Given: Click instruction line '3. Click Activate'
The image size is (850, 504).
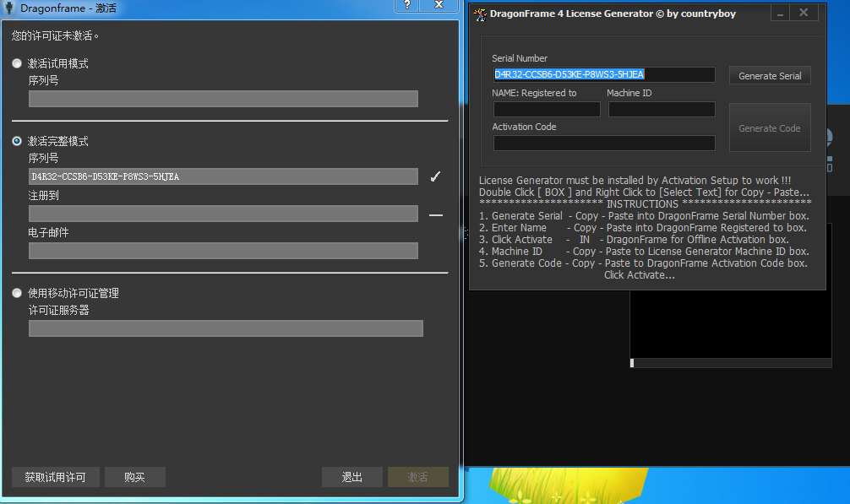Looking at the screenshot, I should (634, 239).
